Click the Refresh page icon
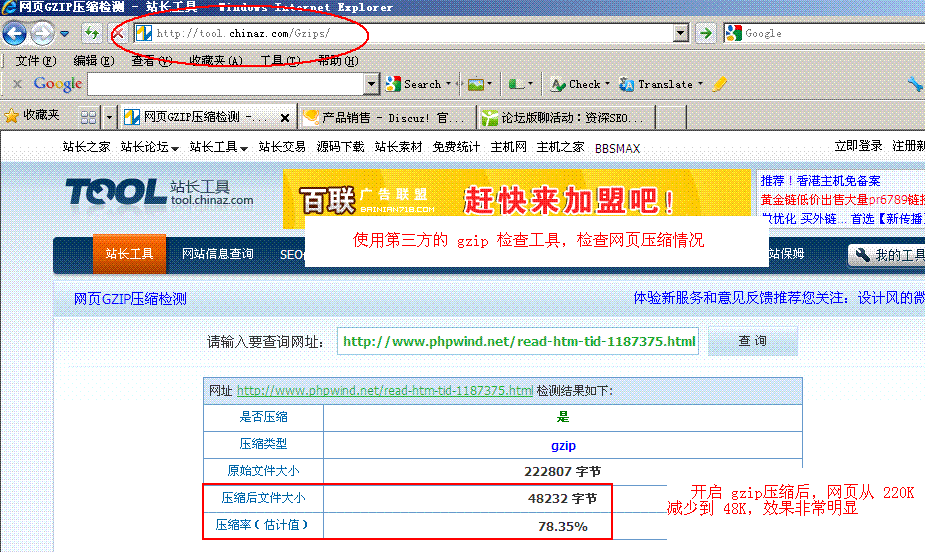 (92, 33)
